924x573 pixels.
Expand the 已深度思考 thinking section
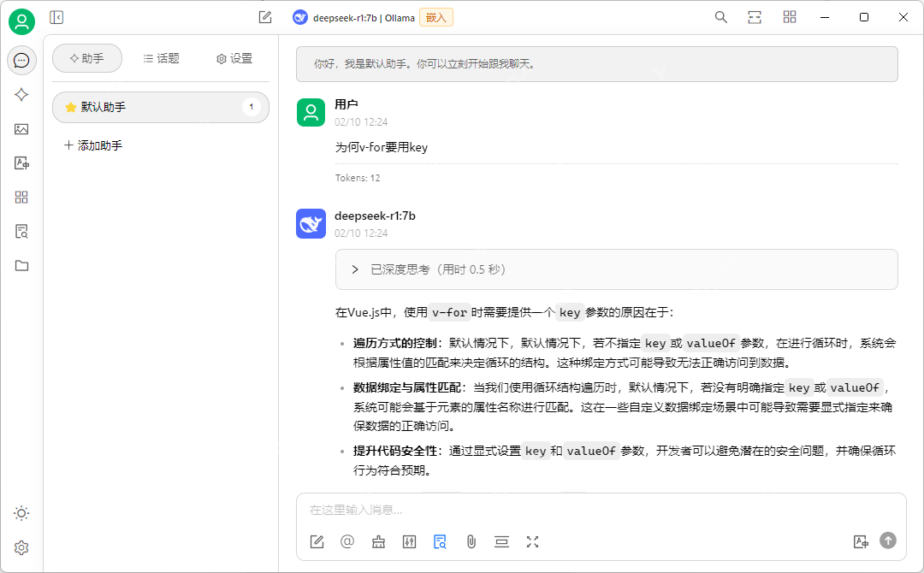(616, 269)
